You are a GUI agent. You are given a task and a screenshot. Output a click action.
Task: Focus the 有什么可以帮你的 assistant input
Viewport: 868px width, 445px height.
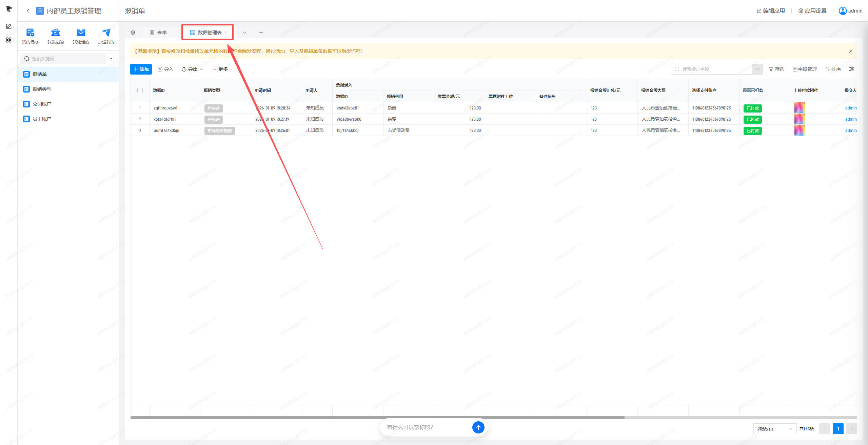click(428, 427)
